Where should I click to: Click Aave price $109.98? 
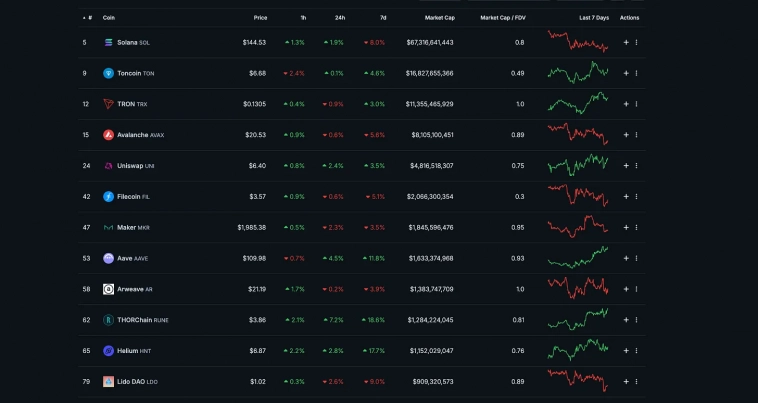click(x=254, y=259)
